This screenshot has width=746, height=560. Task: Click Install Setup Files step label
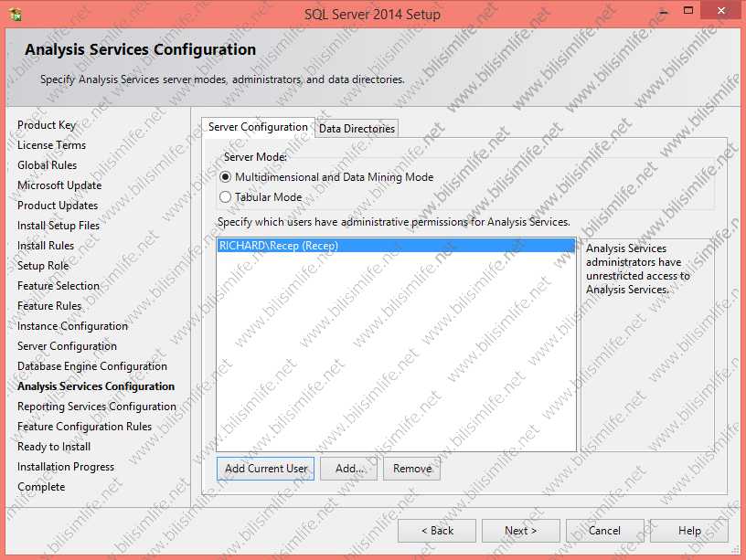59,226
